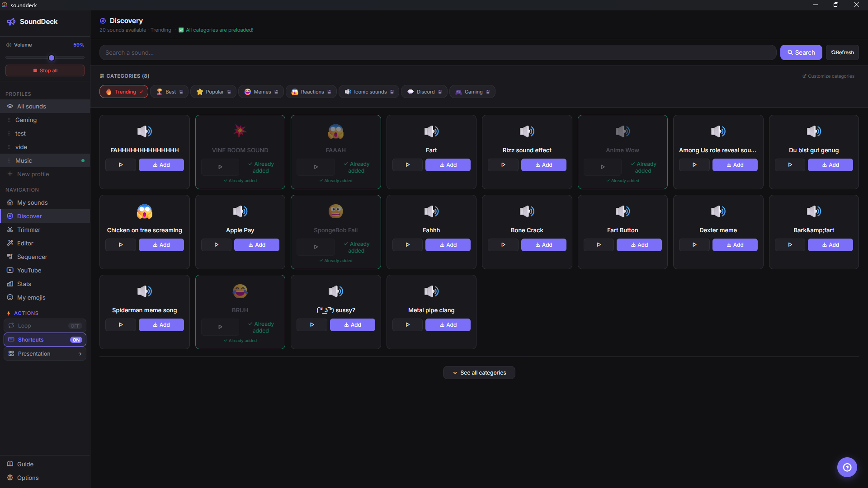The width and height of the screenshot is (868, 488).
Task: Open the Editor wand icon
Action: point(10,243)
